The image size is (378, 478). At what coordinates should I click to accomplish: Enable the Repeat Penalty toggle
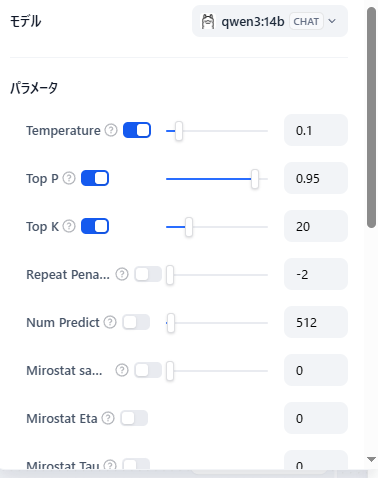pos(148,274)
